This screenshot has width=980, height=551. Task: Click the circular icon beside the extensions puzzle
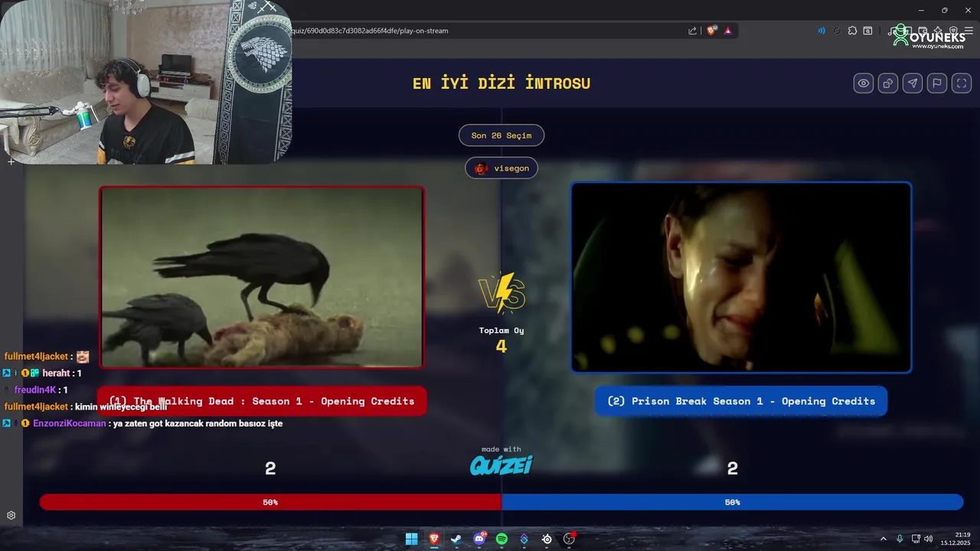coord(837,31)
